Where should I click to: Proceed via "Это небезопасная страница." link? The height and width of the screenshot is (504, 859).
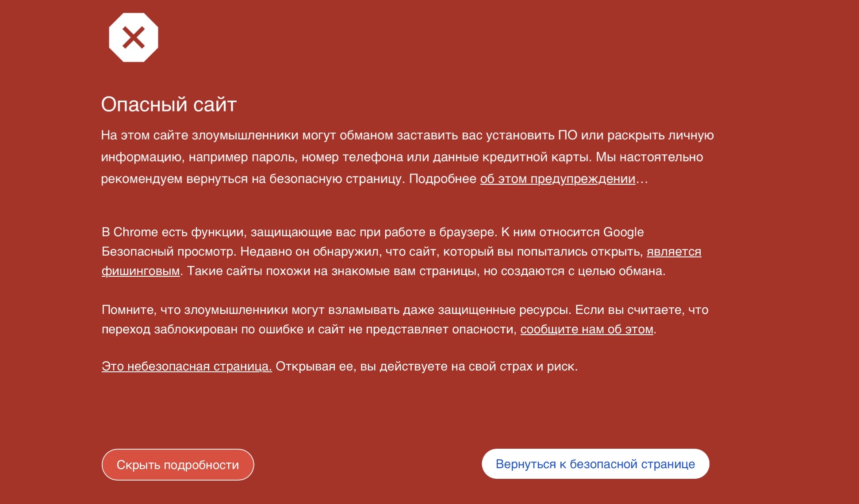187,367
